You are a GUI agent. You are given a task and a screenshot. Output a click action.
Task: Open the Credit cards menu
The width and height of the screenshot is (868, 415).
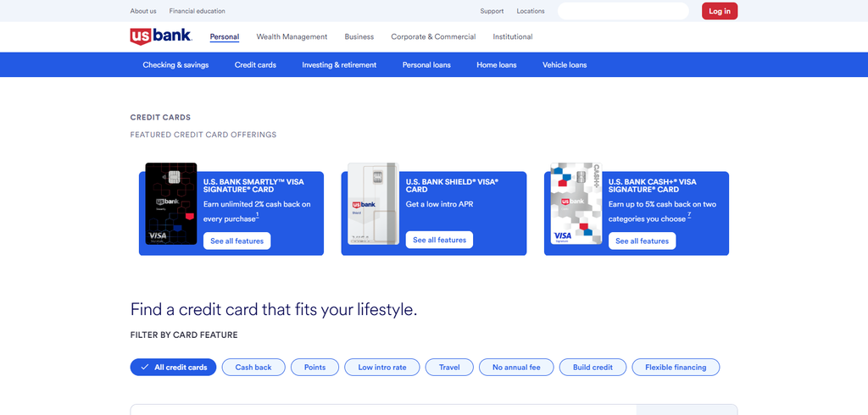255,64
